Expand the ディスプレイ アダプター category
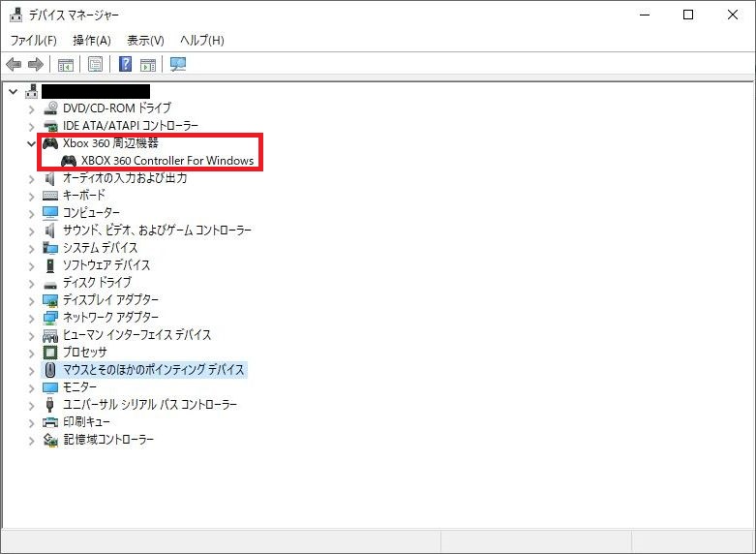Image resolution: width=756 pixels, height=554 pixels. coord(32,301)
